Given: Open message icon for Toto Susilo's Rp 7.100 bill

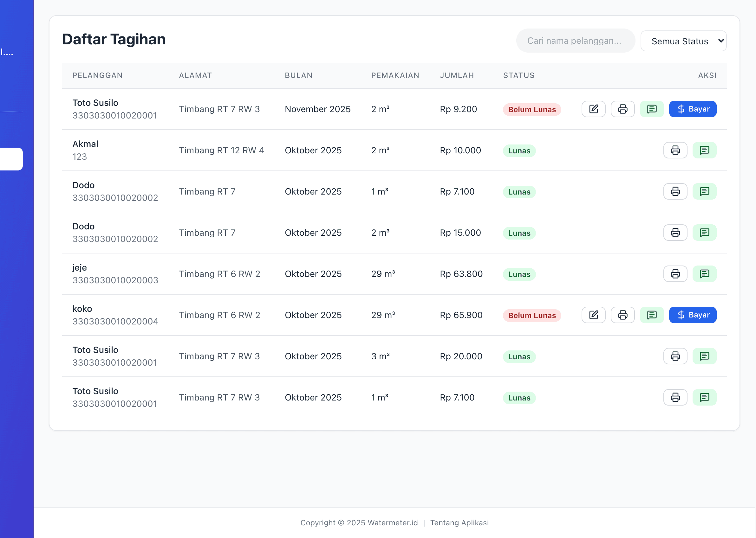Looking at the screenshot, I should coord(705,397).
